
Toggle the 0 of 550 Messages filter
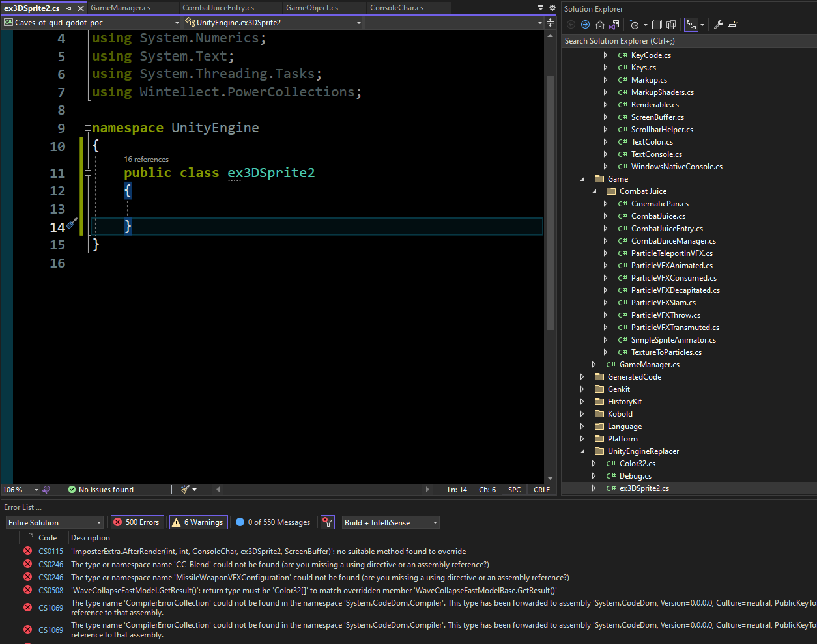click(273, 522)
